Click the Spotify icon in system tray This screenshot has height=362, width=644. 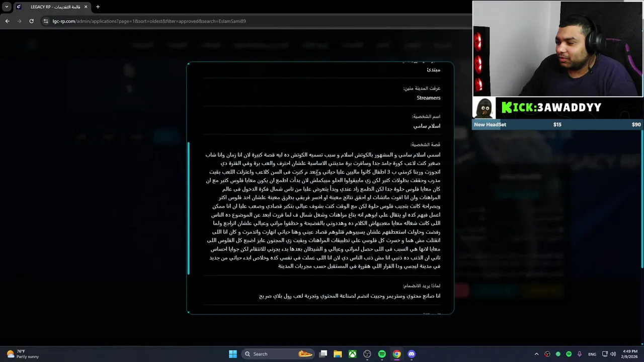click(x=569, y=354)
